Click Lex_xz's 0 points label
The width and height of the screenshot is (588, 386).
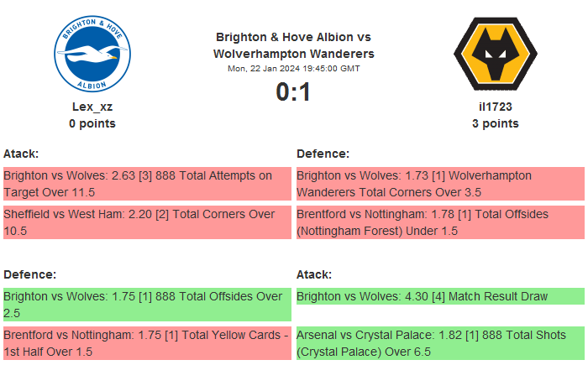click(x=92, y=123)
